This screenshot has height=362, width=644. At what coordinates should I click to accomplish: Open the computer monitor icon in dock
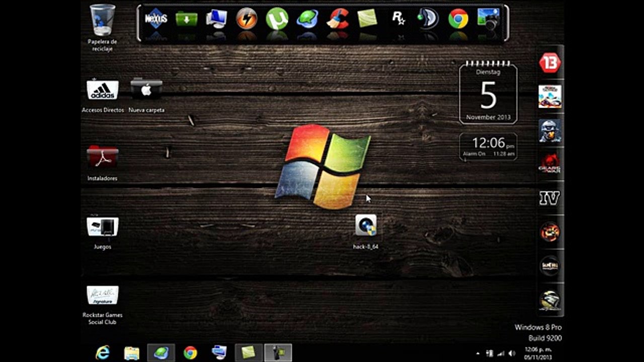216,19
